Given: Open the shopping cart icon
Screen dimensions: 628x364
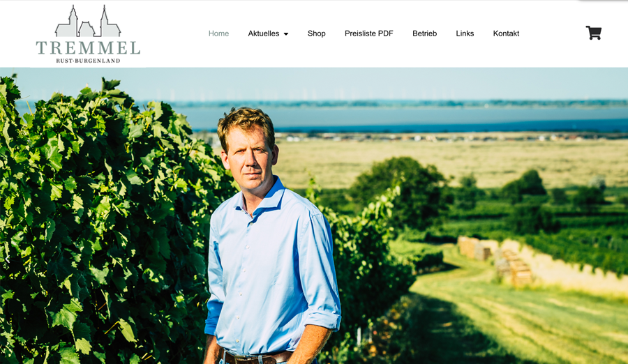Looking at the screenshot, I should point(594,33).
